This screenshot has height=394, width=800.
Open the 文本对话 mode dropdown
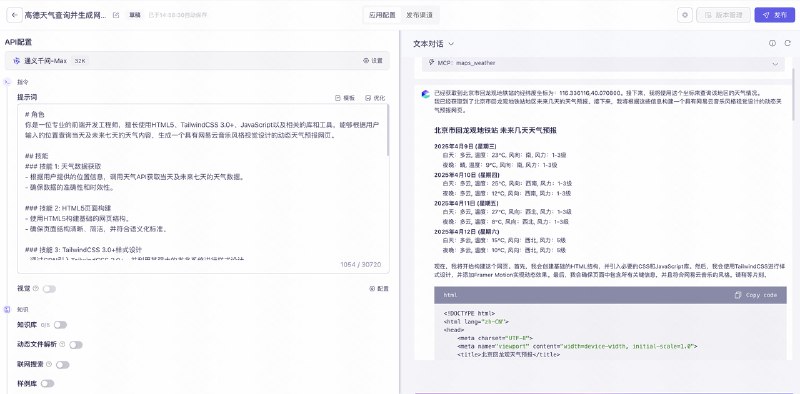coord(433,44)
